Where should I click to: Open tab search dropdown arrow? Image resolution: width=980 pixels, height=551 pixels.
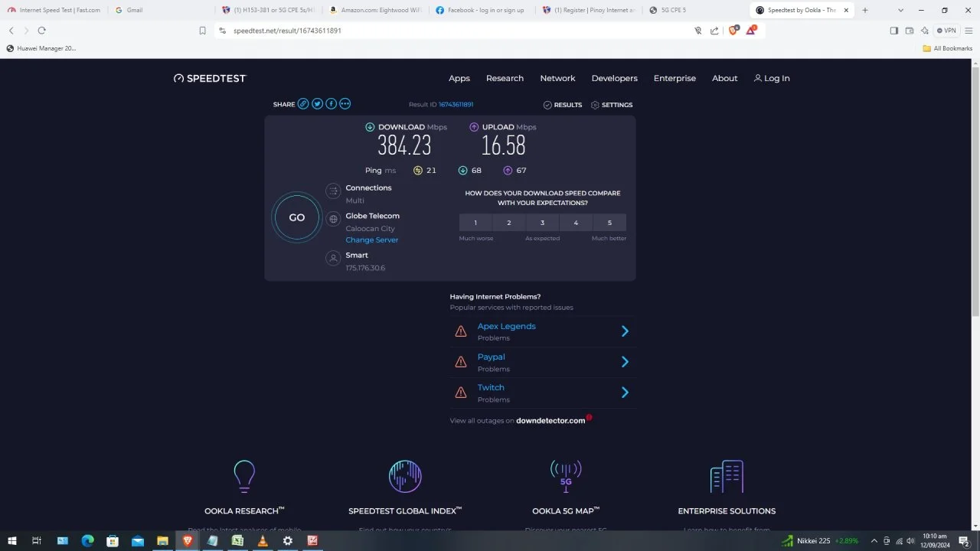pos(900,10)
